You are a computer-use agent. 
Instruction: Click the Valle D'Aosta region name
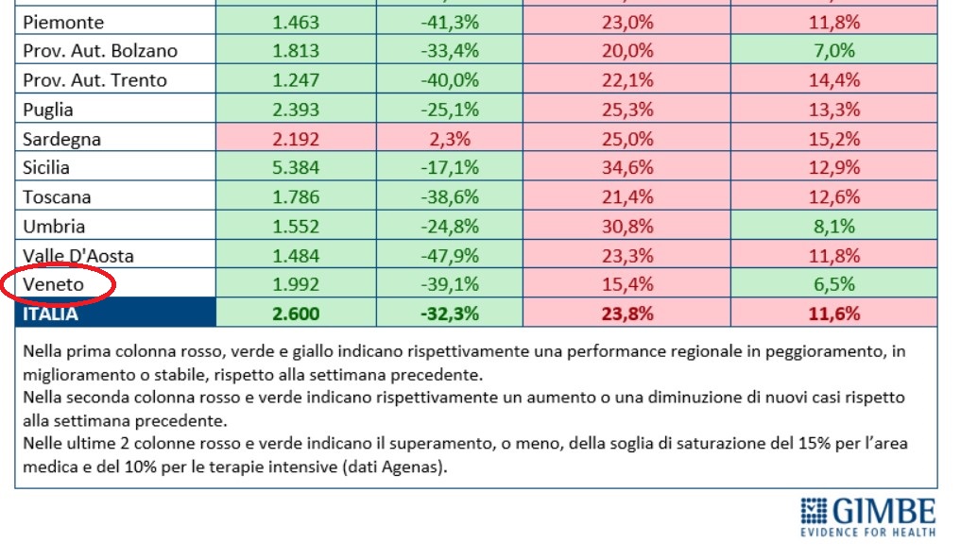(78, 256)
